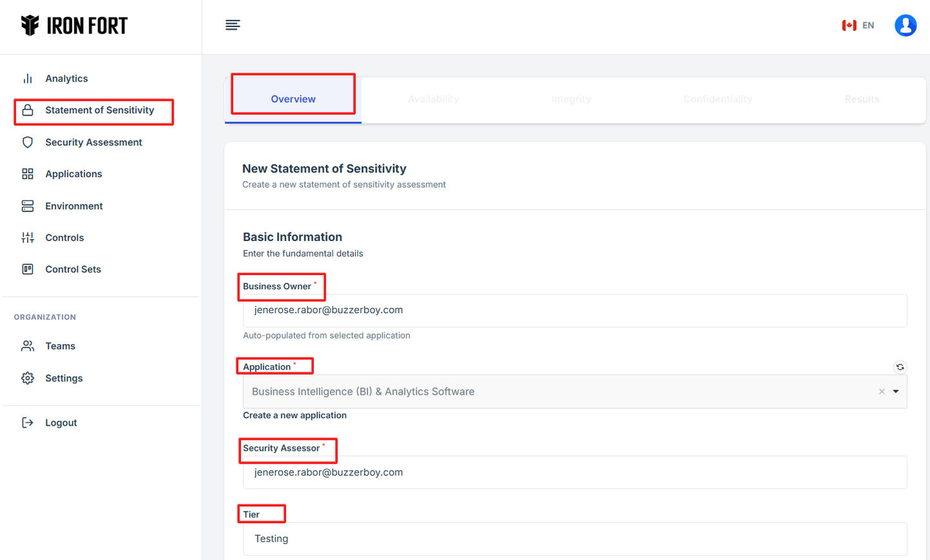
Task: Switch to the Availability tab
Action: click(433, 99)
